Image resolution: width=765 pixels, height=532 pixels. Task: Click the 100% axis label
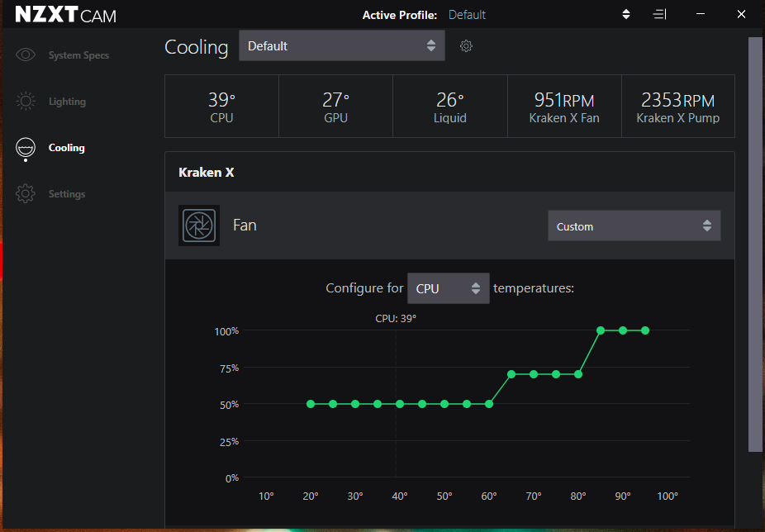pos(227,331)
